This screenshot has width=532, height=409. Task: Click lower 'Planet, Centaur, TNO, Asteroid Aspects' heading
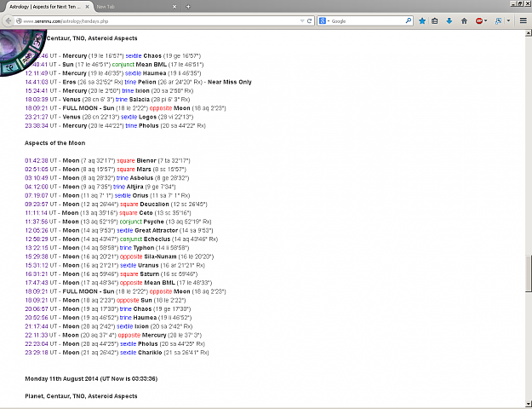[81, 396]
